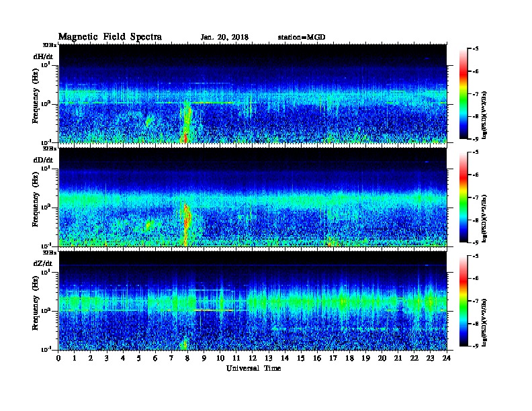Screen dimensions: 532x411
Task: Click the "Universal Time" axis title
Action: tap(253, 368)
